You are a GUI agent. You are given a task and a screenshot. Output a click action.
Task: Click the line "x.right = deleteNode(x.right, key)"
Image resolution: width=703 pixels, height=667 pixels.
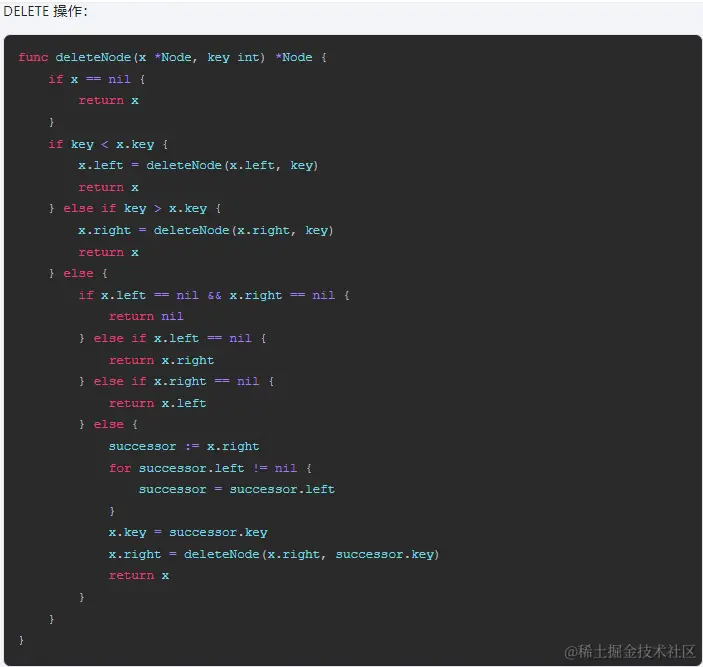(x=206, y=230)
